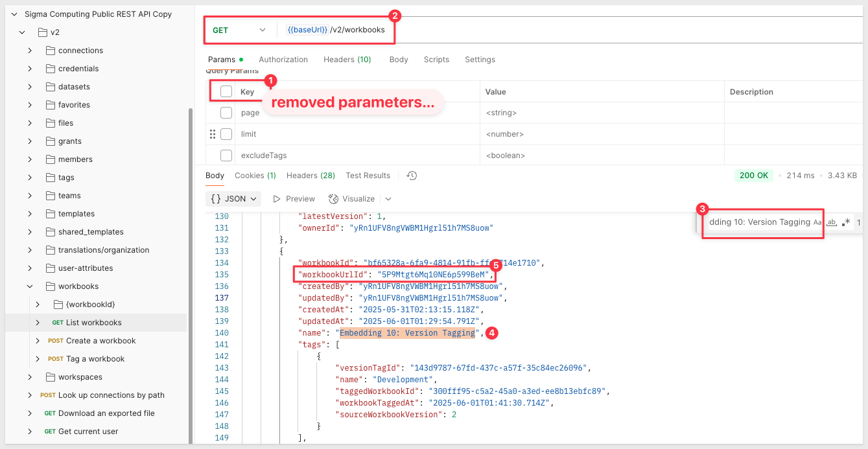868x449 pixels.
Task: Toggle match case Aa in search
Action: pyautogui.click(x=817, y=222)
